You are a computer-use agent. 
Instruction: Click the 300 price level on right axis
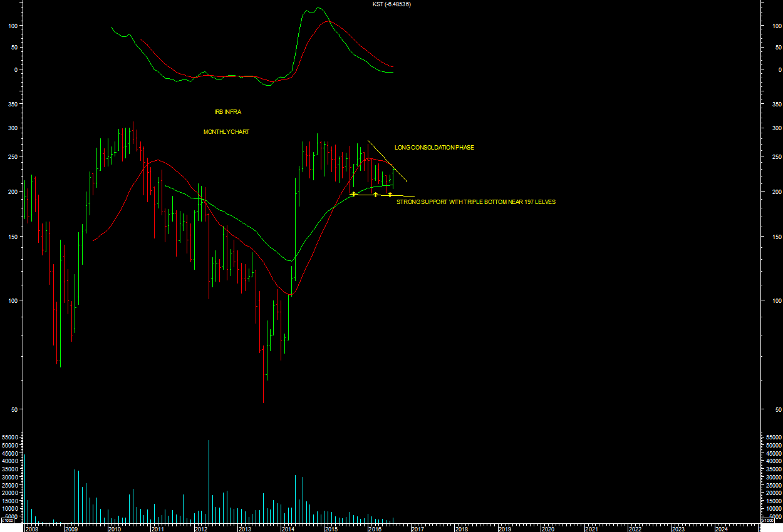tap(775, 128)
